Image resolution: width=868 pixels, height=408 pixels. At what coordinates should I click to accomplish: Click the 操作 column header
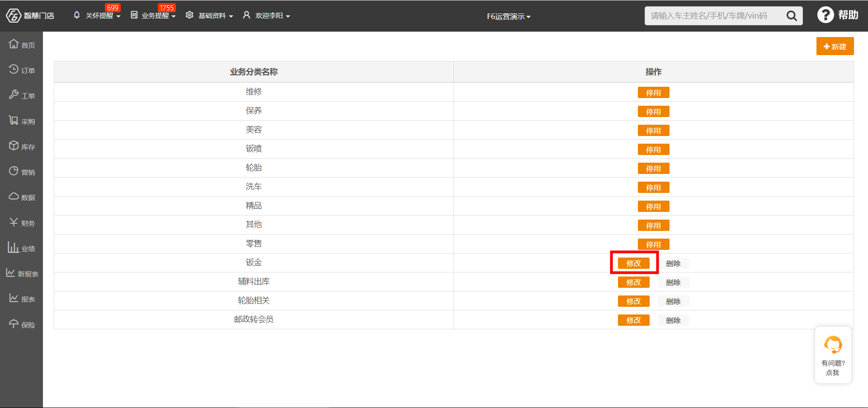[x=654, y=72]
